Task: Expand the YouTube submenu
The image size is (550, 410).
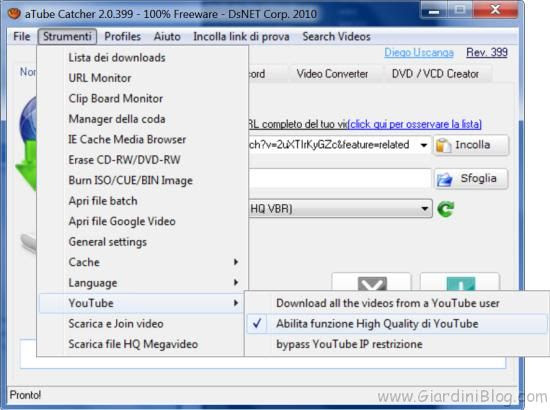Action: point(141,303)
